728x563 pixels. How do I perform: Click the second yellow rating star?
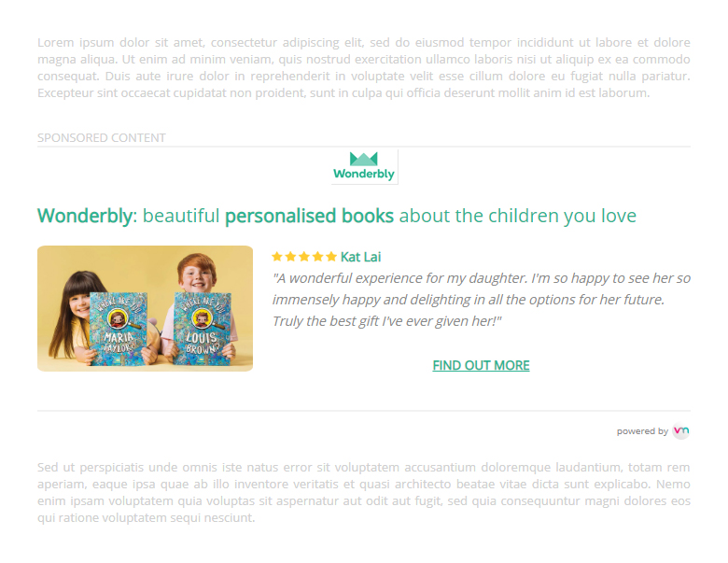[x=290, y=257]
